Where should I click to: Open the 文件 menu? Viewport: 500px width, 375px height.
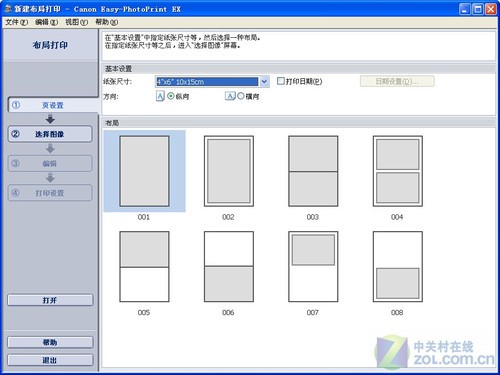coord(16,22)
